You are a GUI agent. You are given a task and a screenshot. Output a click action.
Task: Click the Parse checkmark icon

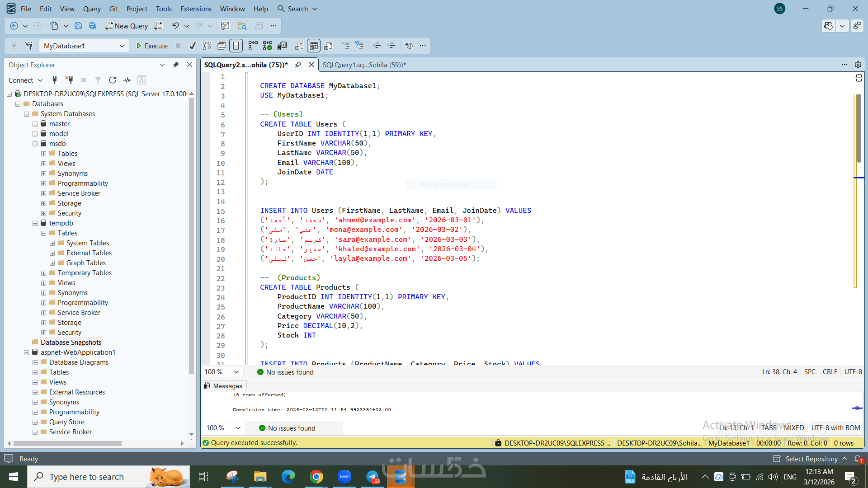pos(192,46)
